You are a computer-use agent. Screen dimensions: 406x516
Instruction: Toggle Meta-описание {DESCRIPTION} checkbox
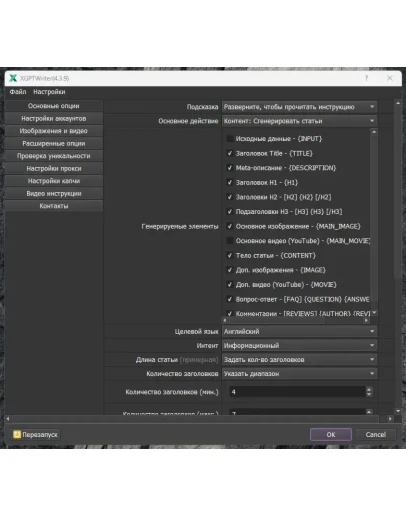click(x=230, y=168)
